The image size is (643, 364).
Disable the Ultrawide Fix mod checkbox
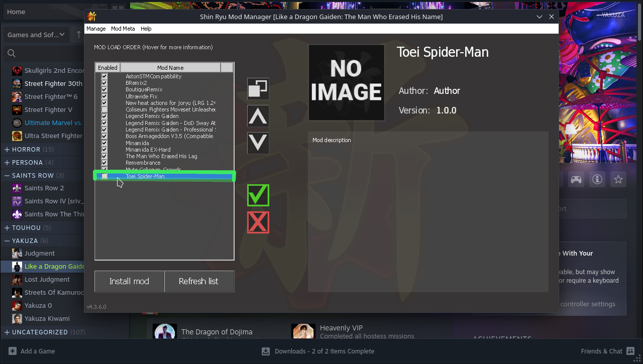(104, 96)
